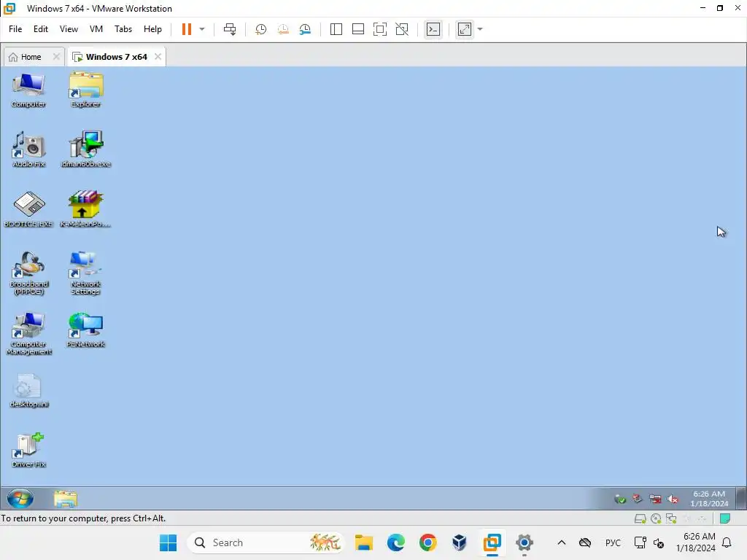This screenshot has height=560, width=747.
Task: Close the Windows 7 x64 tab
Action: pos(158,57)
